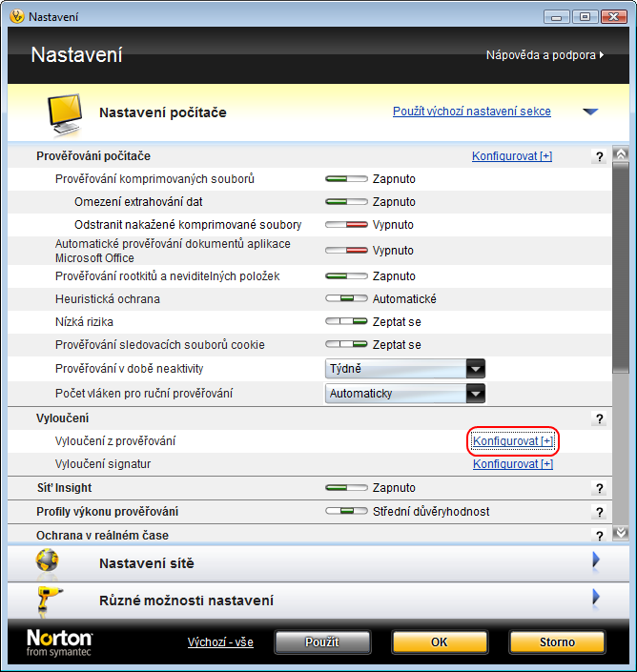This screenshot has width=637, height=672.
Task: Adjust the Nízká rizika slider
Action: tap(346, 321)
